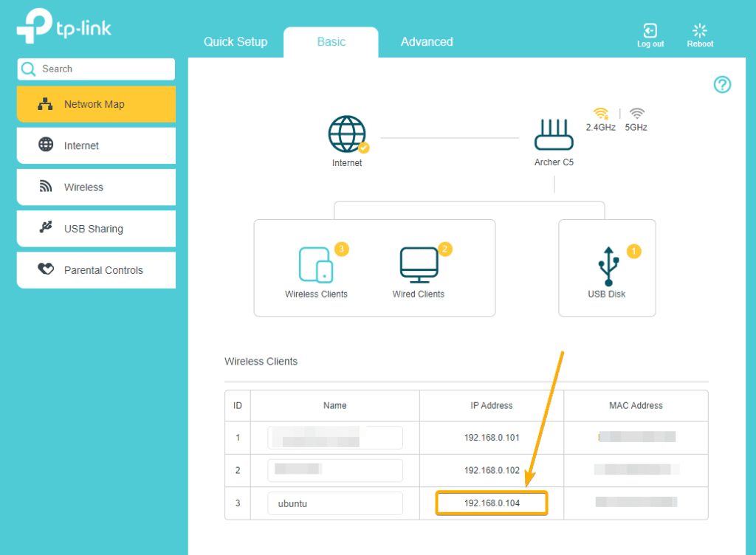This screenshot has height=555, width=756.
Task: Click the Wireless Clients count badge 3
Action: [x=341, y=249]
